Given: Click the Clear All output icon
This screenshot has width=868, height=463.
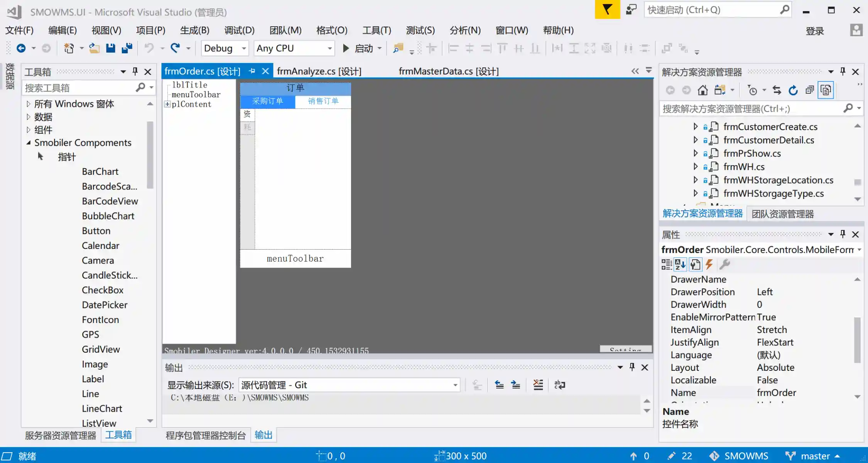Looking at the screenshot, I should tap(538, 385).
